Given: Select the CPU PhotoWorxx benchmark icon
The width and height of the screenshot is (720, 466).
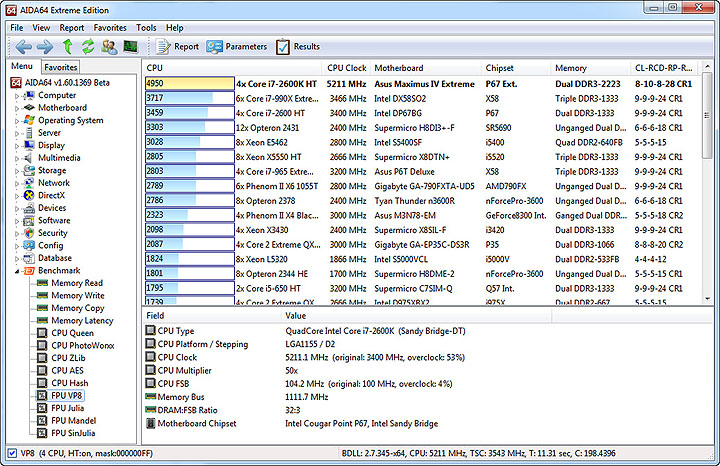Looking at the screenshot, I should click(x=42, y=345).
